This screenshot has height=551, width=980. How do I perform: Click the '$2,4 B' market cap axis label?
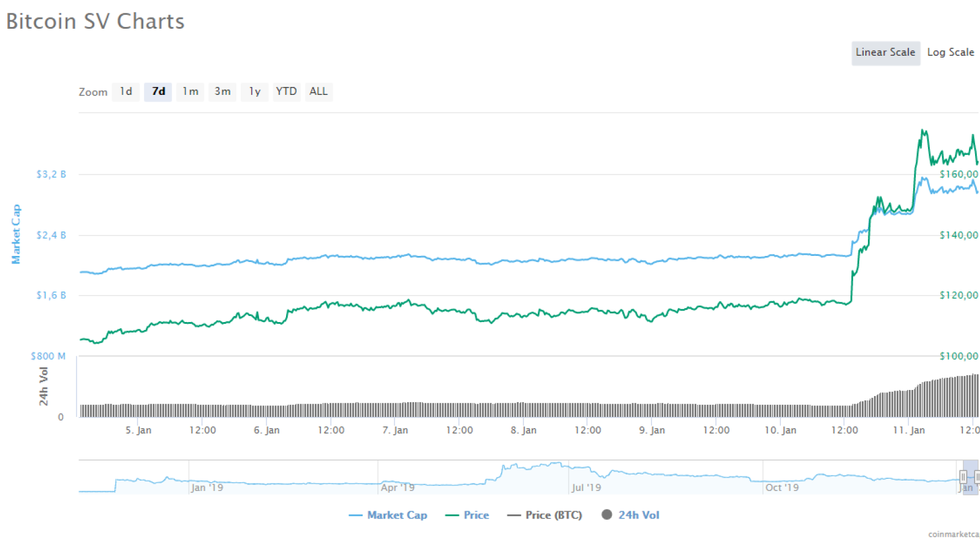pyautogui.click(x=51, y=235)
